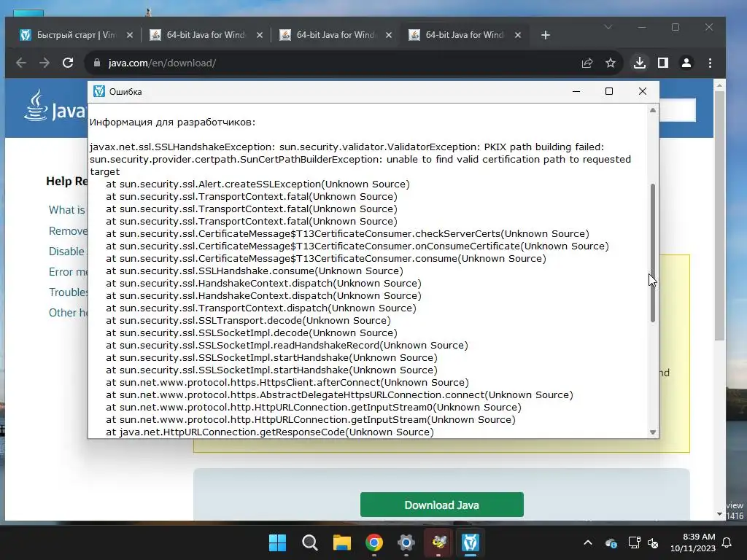Switch to Vim app in taskbar
The width and height of the screenshot is (747, 560).
[471, 542]
